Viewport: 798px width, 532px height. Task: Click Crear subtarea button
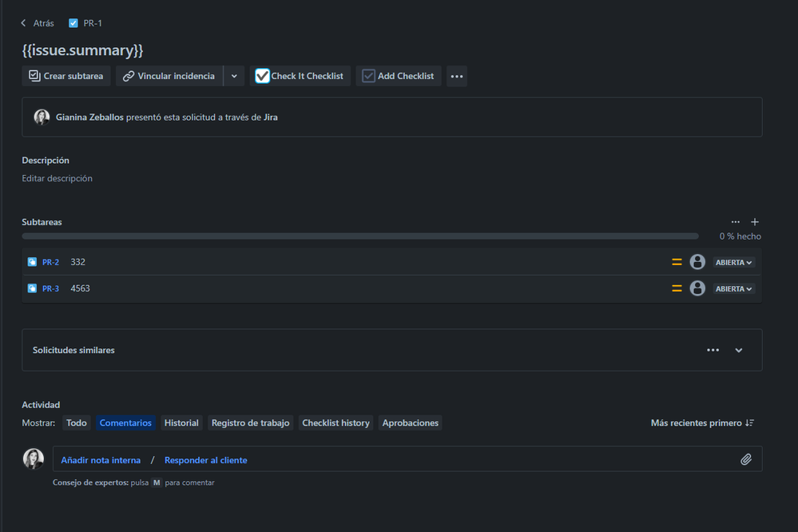66,76
